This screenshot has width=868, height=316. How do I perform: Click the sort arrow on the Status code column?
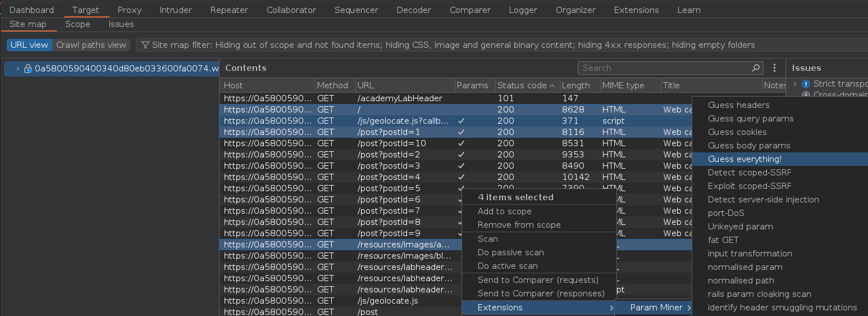click(x=552, y=85)
